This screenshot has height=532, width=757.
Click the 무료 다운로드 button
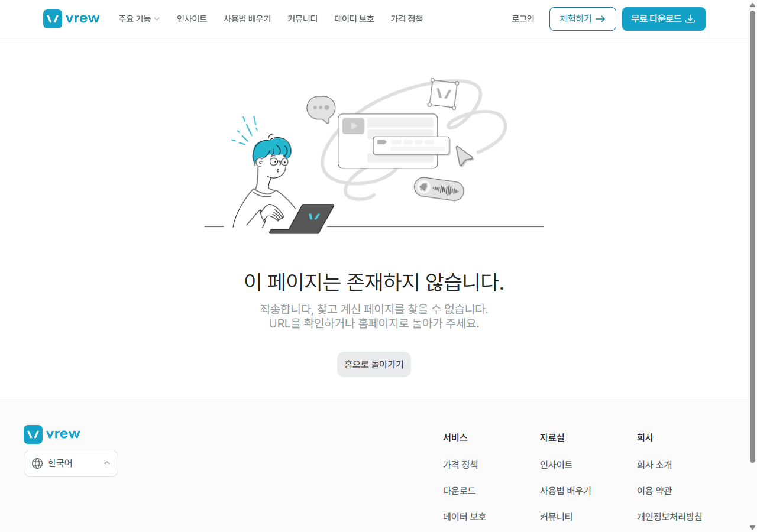[x=663, y=18]
